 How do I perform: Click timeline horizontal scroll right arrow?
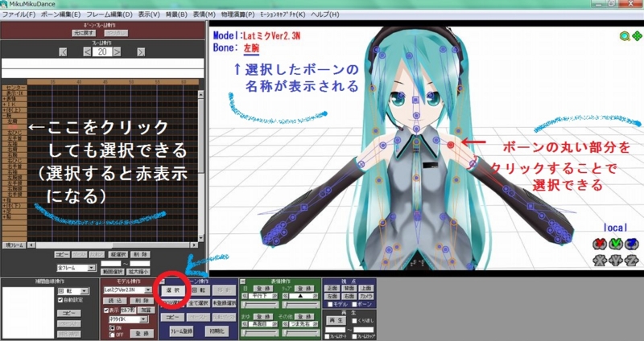click(x=194, y=245)
